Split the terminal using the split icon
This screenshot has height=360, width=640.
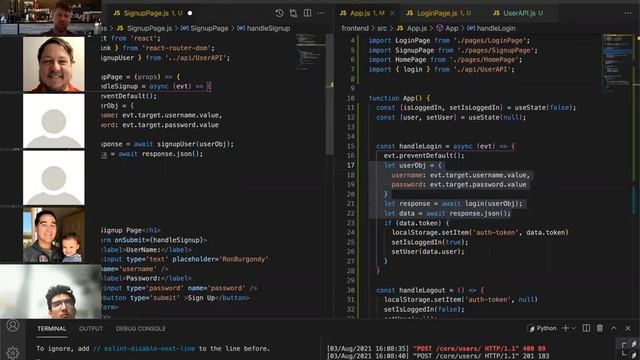(x=586, y=328)
